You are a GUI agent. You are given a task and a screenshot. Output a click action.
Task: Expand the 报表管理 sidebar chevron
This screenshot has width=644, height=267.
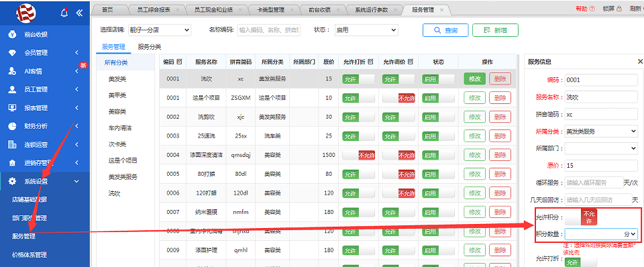coord(76,108)
